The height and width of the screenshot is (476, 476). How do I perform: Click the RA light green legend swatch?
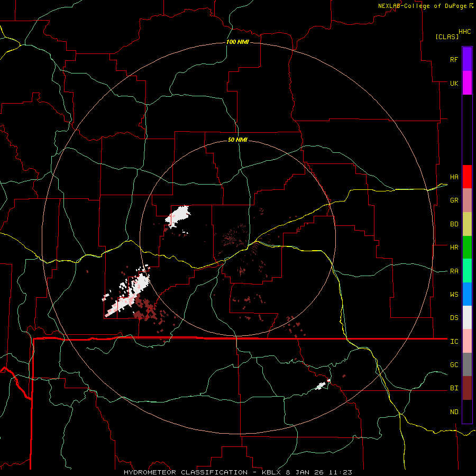(x=467, y=271)
